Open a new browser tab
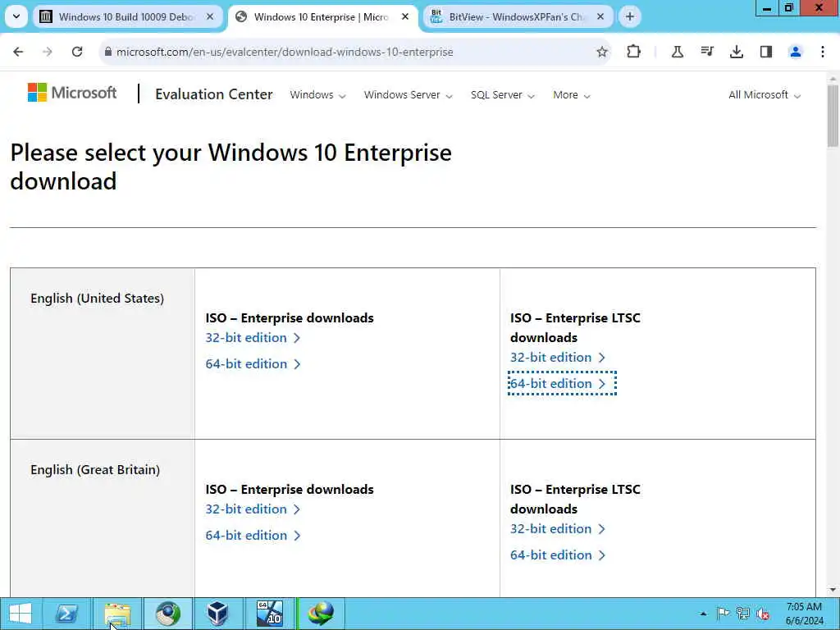 [x=630, y=16]
